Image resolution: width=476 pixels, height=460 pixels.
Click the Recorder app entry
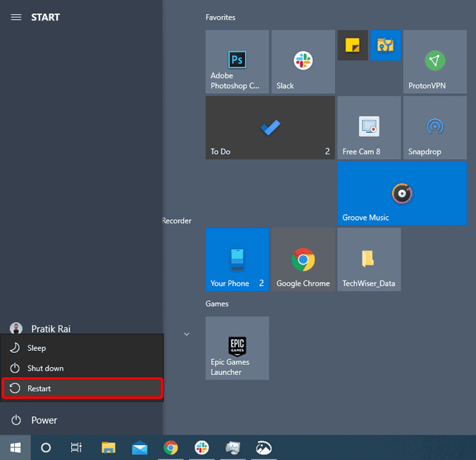[177, 220]
